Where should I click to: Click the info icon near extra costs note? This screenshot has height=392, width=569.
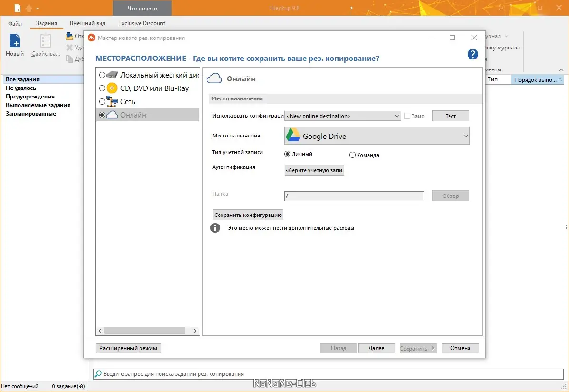(x=215, y=228)
